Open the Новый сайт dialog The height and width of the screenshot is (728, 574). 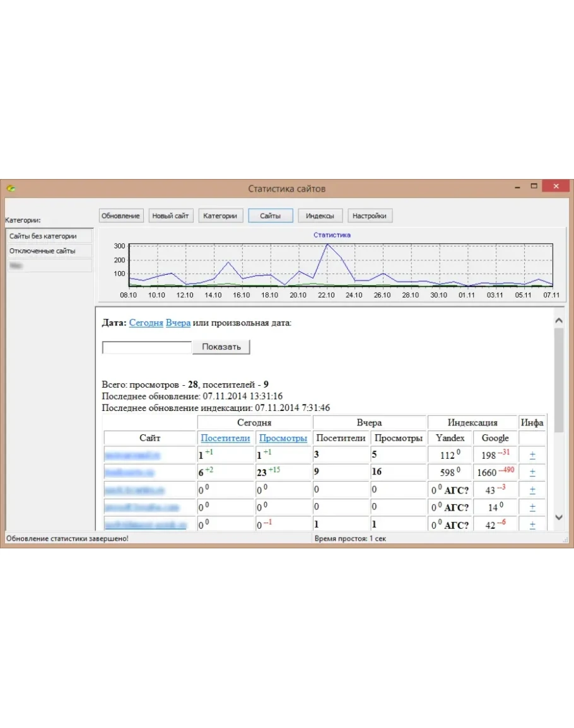coord(170,216)
